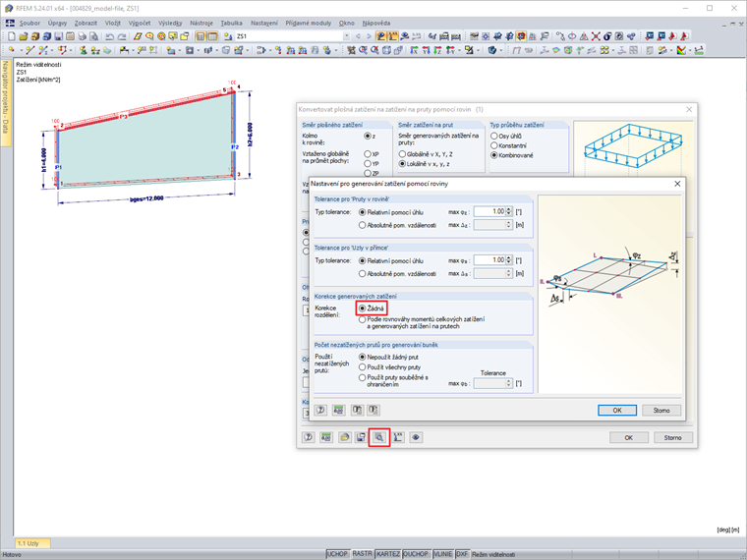The height and width of the screenshot is (560, 747).
Task: Click the first PDF export icon in the top toolbar
Action: tap(672, 36)
